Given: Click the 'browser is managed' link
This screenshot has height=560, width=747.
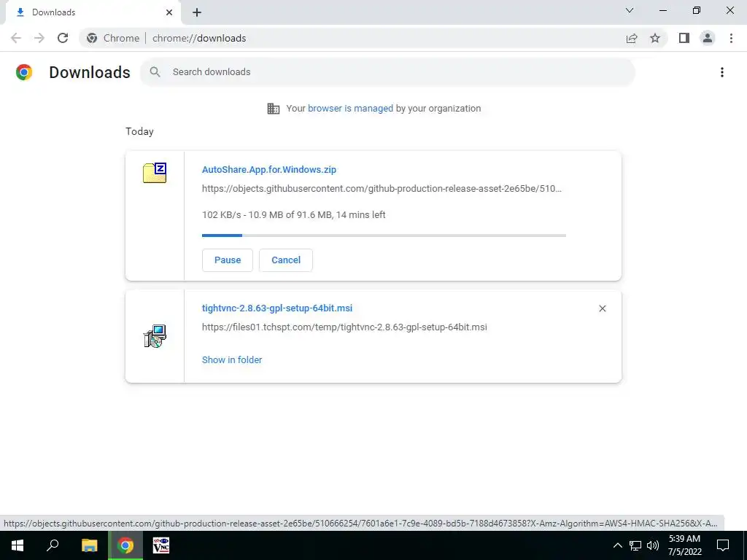Looking at the screenshot, I should 351,109.
